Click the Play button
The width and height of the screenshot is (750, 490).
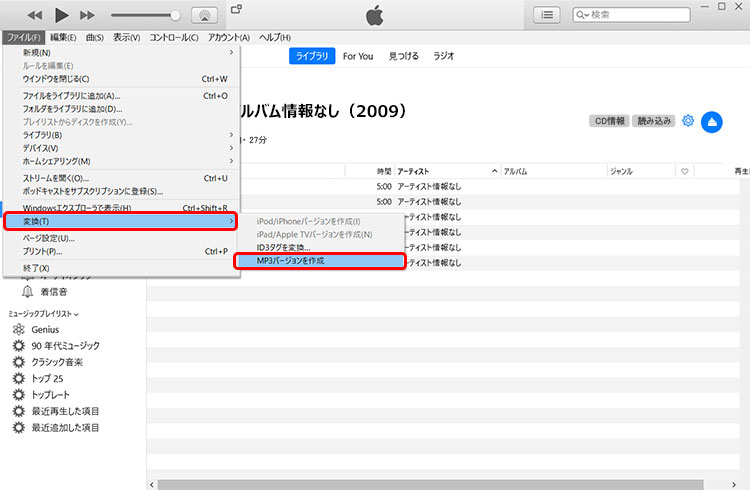(x=61, y=15)
